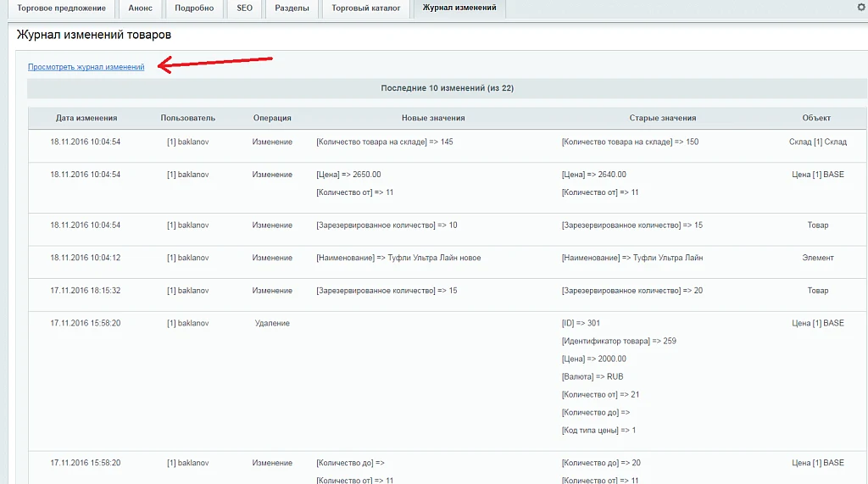Image resolution: width=868 pixels, height=484 pixels.
Task: Open the settings gear icon at top right
Action: [861, 7]
